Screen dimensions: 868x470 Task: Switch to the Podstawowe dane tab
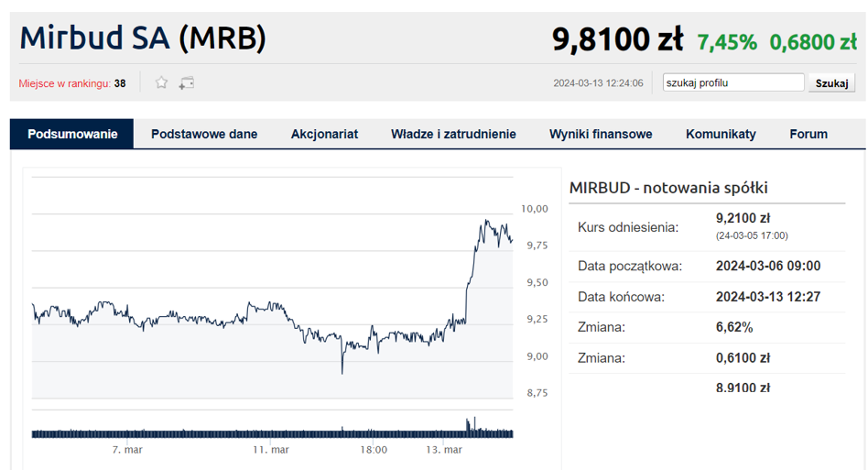204,134
